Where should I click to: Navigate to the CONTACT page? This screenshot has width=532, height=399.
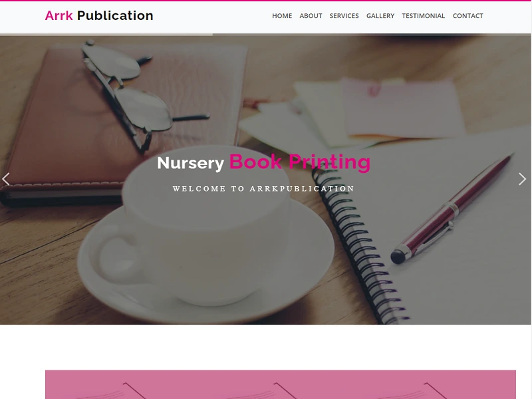(468, 15)
